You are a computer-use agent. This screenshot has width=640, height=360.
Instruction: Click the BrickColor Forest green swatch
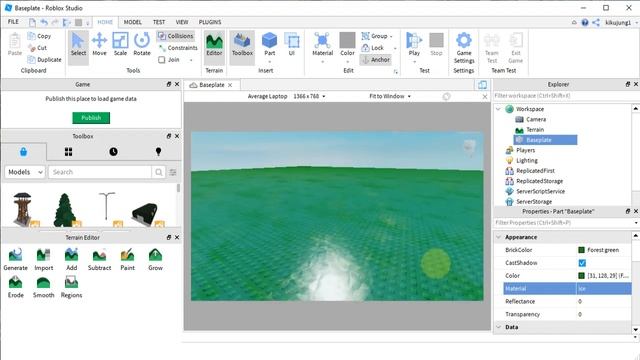[581, 250]
